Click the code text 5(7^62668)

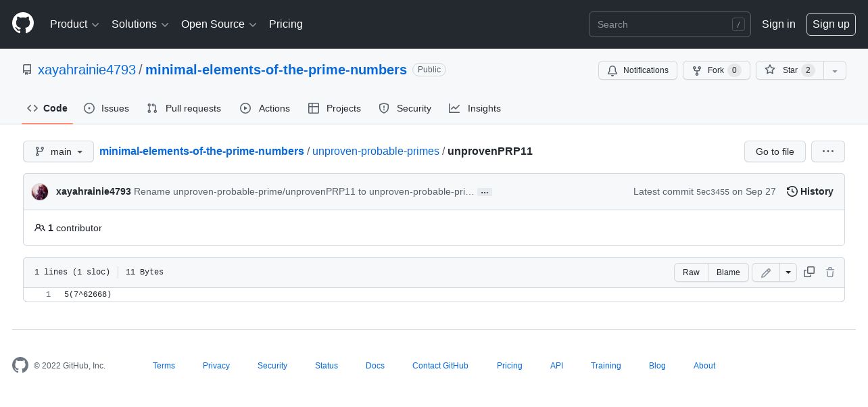click(88, 295)
